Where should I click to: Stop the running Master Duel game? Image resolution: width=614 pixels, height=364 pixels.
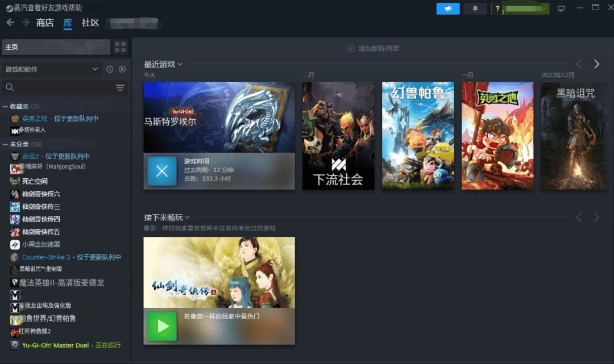click(x=162, y=171)
